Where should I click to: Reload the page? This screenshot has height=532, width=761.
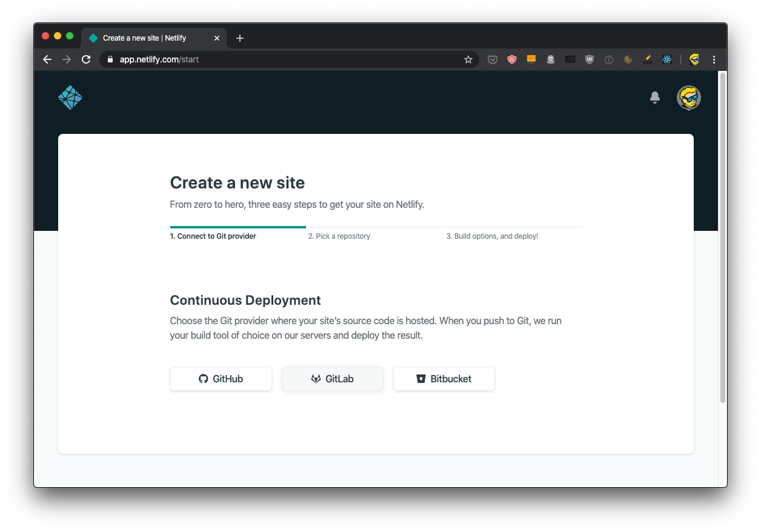click(86, 59)
